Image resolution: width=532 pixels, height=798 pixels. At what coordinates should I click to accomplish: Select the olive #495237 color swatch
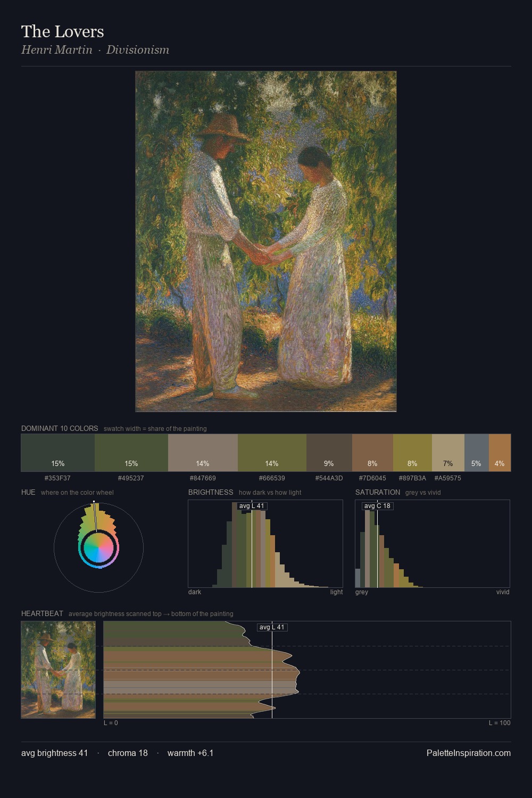(x=131, y=453)
